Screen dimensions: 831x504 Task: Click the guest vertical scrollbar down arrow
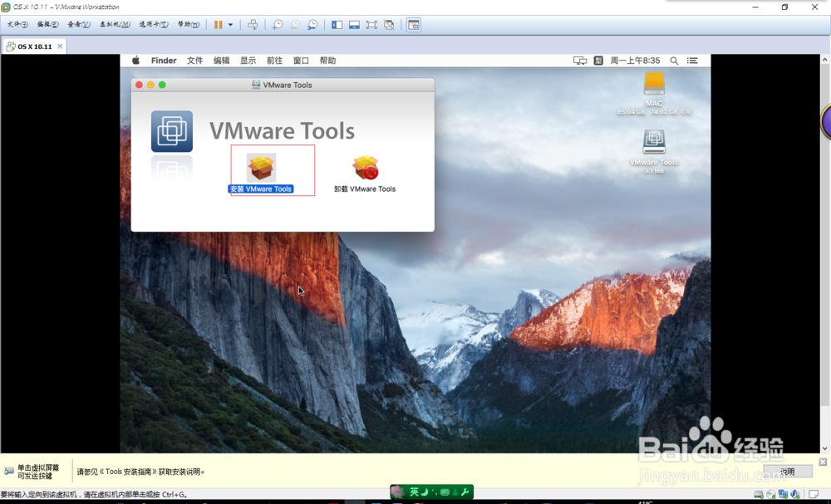(824, 448)
